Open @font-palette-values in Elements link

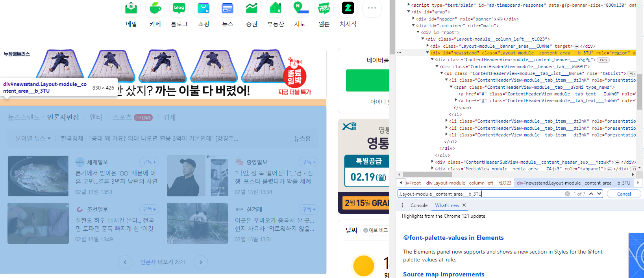[x=453, y=237]
